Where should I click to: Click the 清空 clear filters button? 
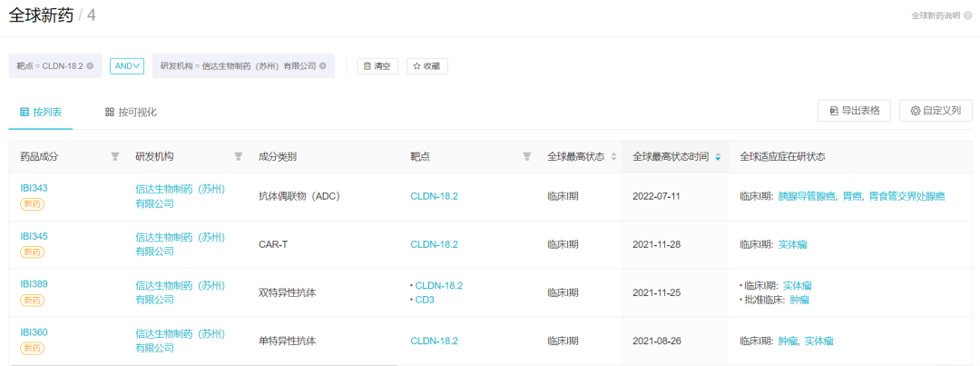coord(379,66)
